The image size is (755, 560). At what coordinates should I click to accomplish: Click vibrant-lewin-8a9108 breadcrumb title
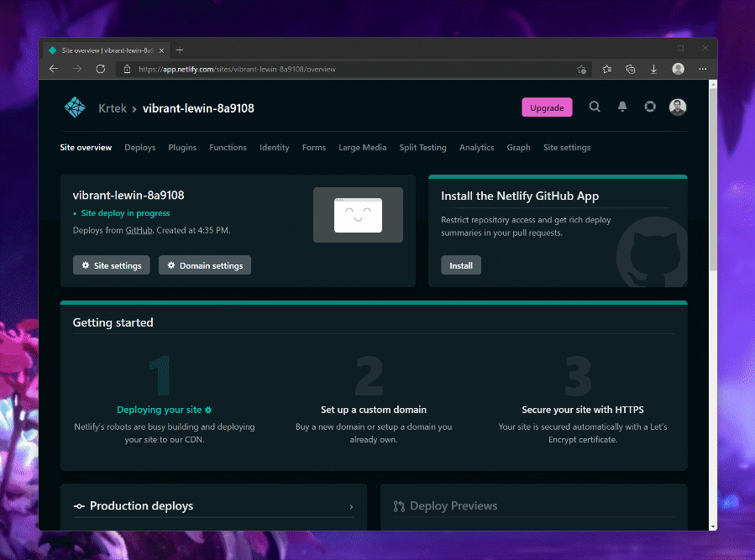point(198,108)
